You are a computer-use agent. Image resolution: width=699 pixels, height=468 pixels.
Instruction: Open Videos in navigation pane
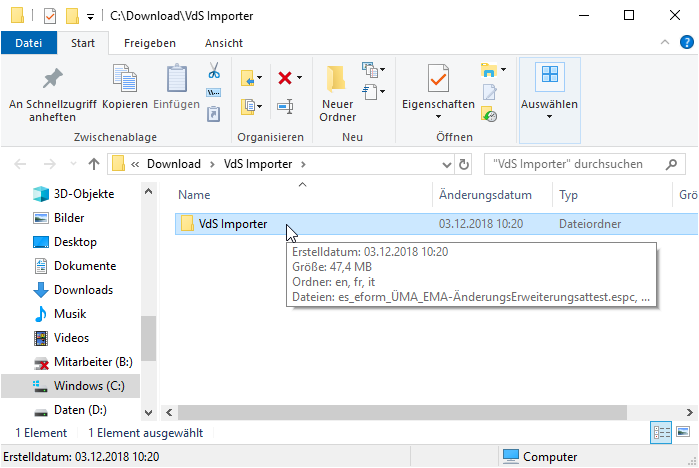point(62,338)
